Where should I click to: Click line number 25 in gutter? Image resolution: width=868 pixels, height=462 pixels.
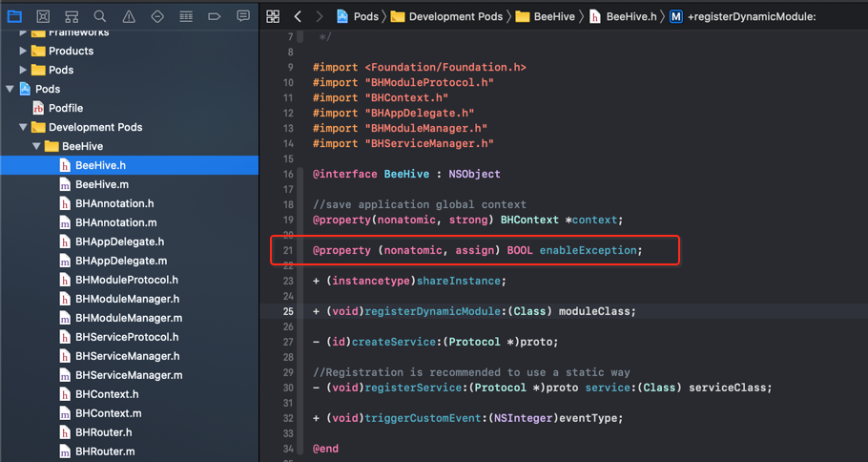point(288,311)
